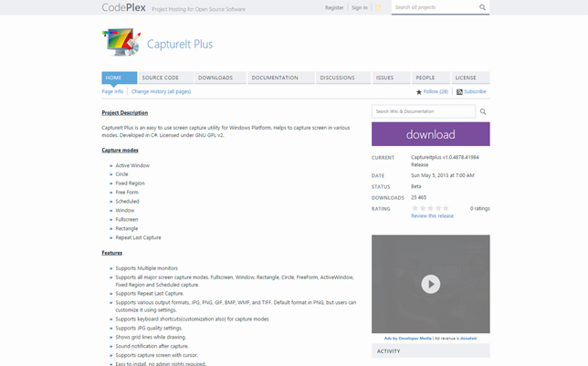The height and width of the screenshot is (366, 588).
Task: Play the advertisement video
Action: coord(431,284)
